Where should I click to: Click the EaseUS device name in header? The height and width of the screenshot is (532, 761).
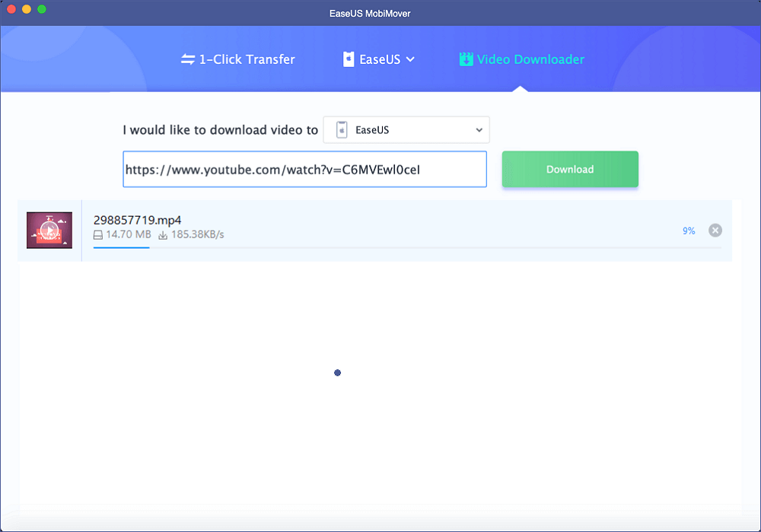380,59
